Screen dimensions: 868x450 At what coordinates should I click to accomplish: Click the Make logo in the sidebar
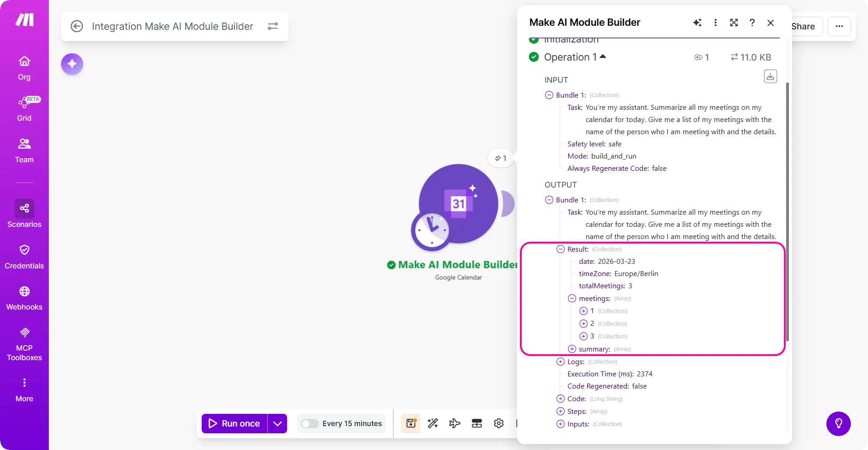pyautogui.click(x=24, y=19)
